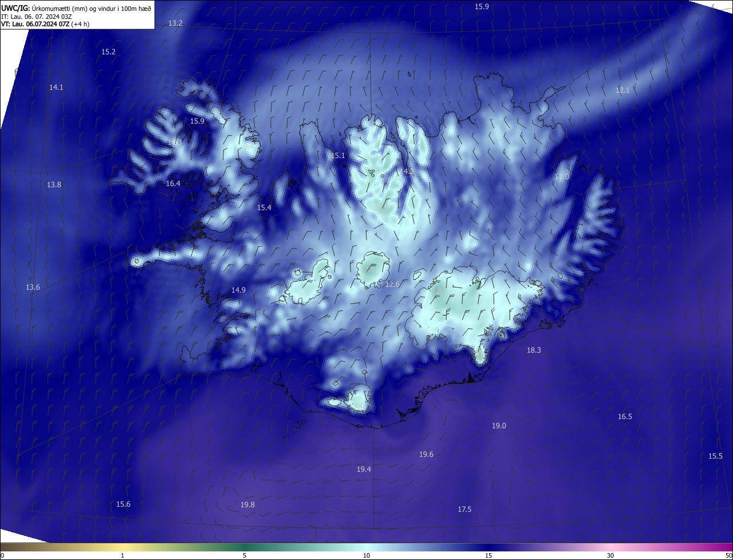Click the 16.5 value label

tap(625, 417)
